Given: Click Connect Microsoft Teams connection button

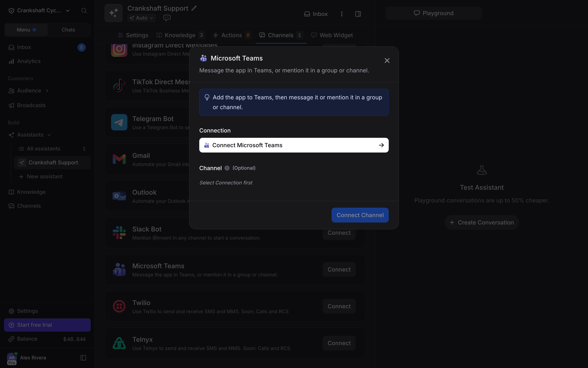Looking at the screenshot, I should pos(294,145).
